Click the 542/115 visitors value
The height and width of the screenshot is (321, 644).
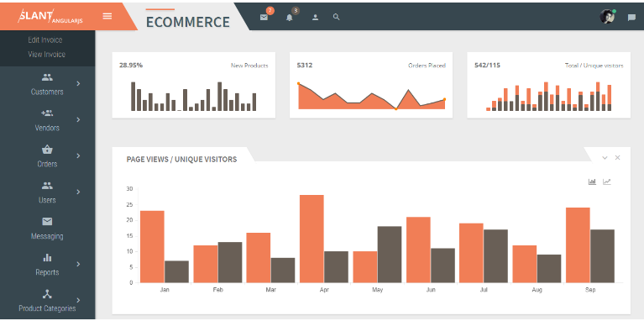(487, 65)
